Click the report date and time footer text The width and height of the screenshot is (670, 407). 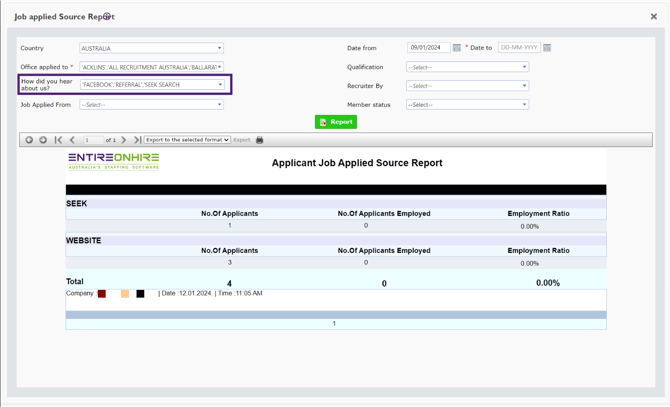click(x=210, y=293)
